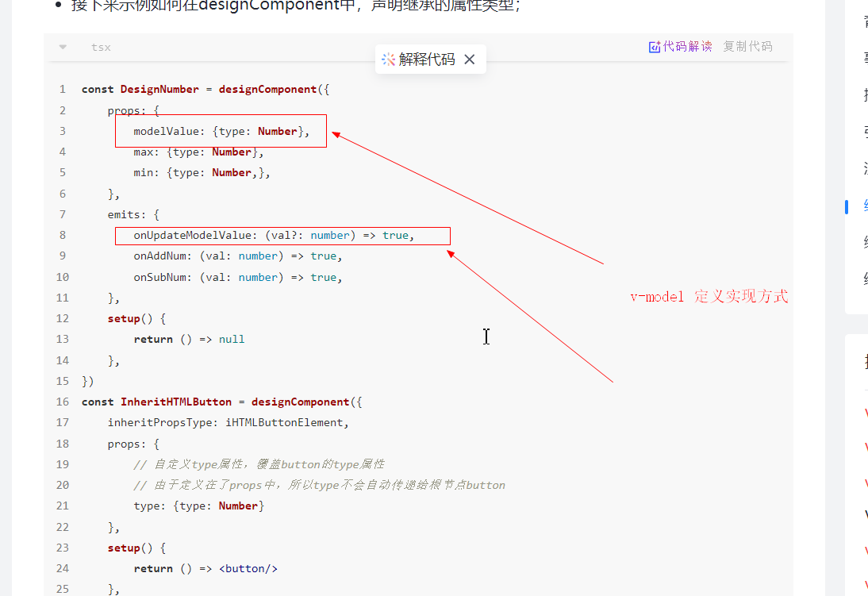868x596 pixels.
Task: Click the bullet text mentioning designComponent
Action: click(x=296, y=6)
